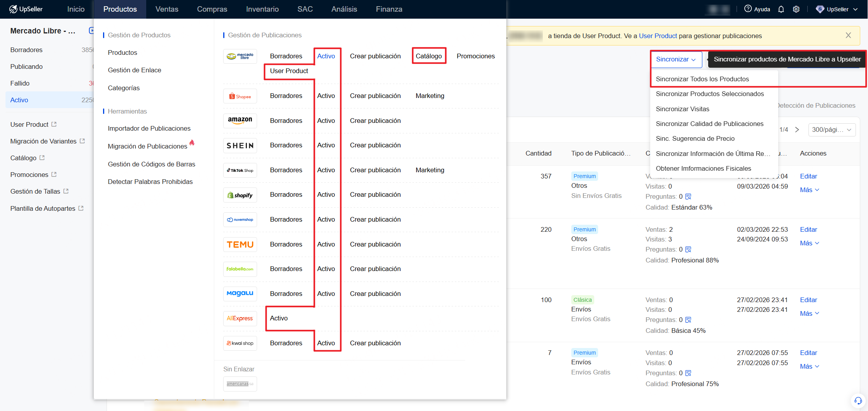Select the TEMU marketplace icon
868x411 pixels.
[x=240, y=244]
